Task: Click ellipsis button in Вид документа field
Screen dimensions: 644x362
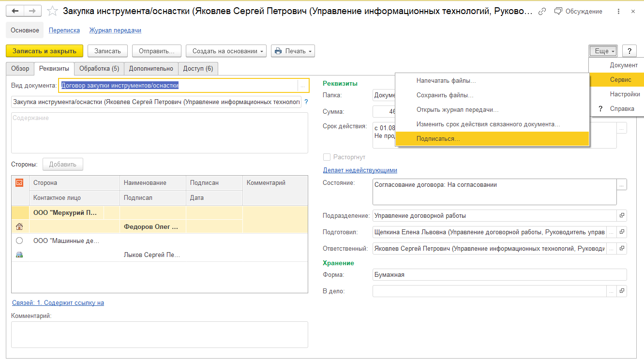Action: [x=303, y=86]
